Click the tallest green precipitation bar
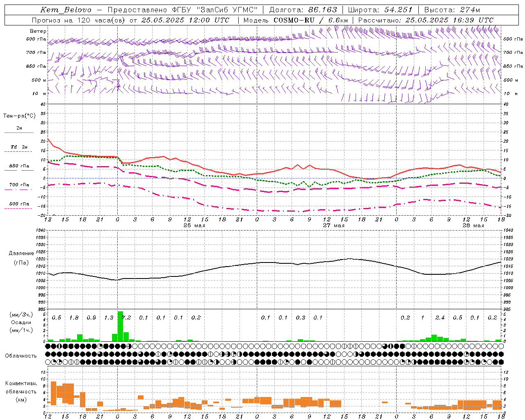 pos(120,326)
